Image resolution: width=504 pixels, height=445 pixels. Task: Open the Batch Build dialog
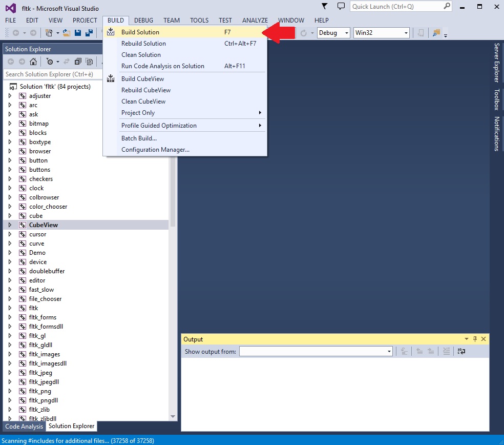pyautogui.click(x=185, y=138)
